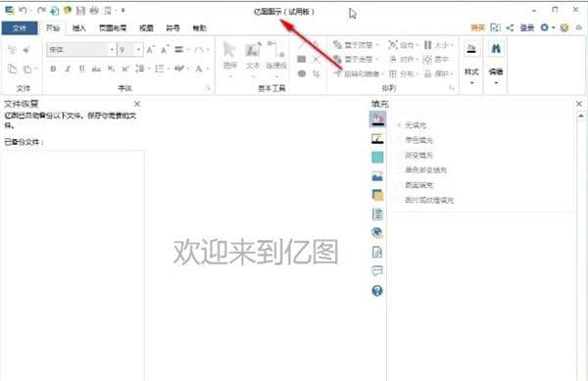Open the Layers panel icon in sidebar
The image size is (588, 381).
click(377, 195)
